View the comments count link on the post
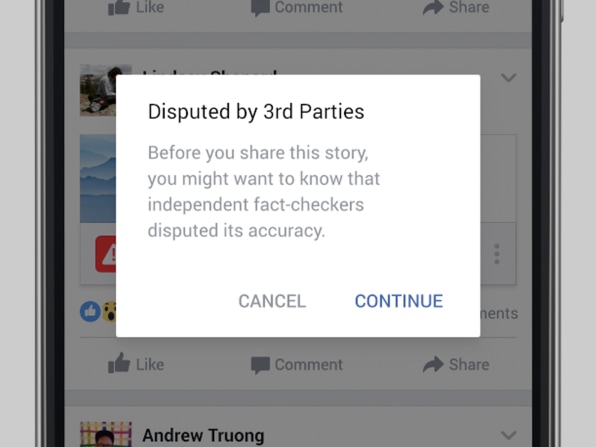 point(499,314)
